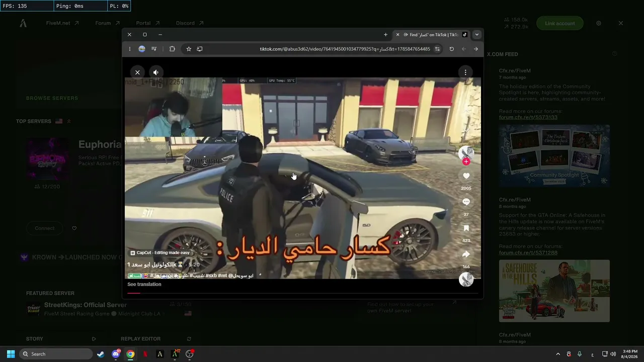Open the volume control in system tray
Viewport: 644px width, 362px height.
click(x=613, y=354)
